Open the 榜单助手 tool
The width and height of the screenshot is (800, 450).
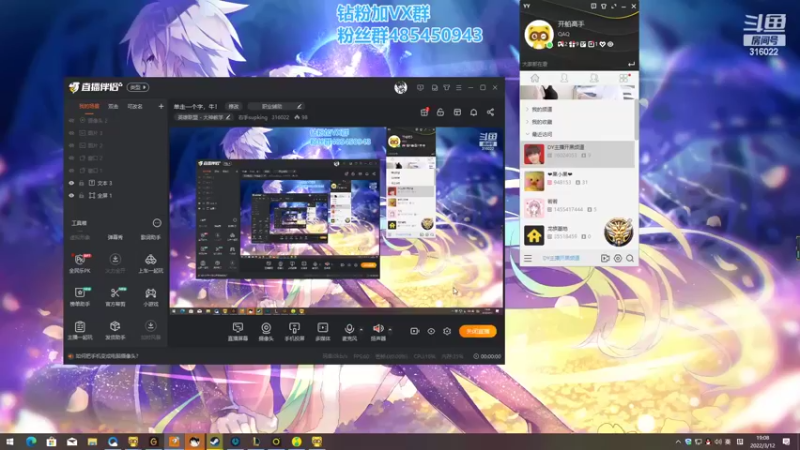coord(80,296)
